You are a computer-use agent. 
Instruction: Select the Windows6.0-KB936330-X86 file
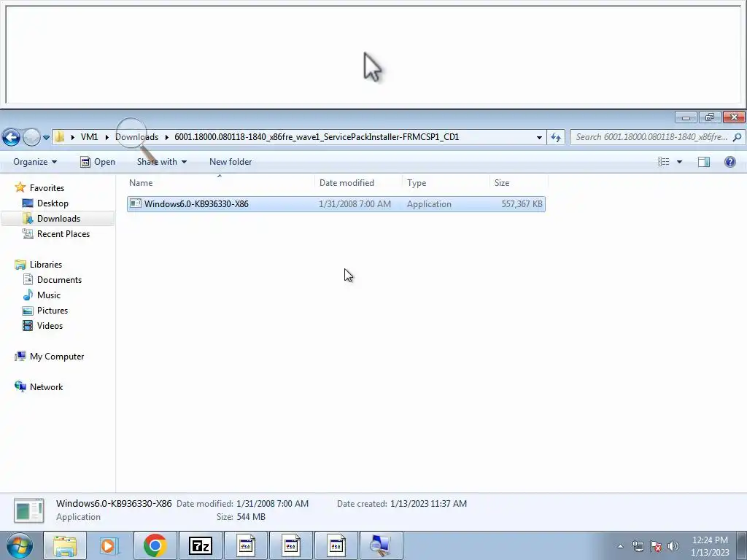(336, 204)
